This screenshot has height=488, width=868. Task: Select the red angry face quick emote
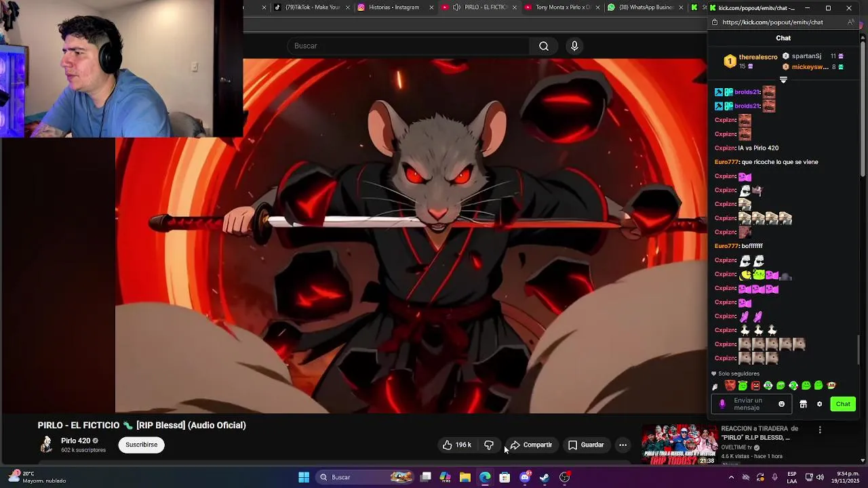click(x=756, y=386)
